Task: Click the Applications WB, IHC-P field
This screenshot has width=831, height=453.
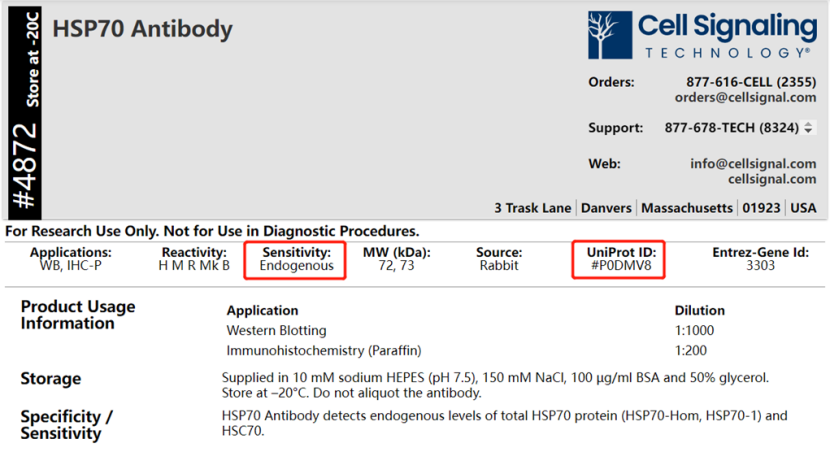Action: [70, 266]
